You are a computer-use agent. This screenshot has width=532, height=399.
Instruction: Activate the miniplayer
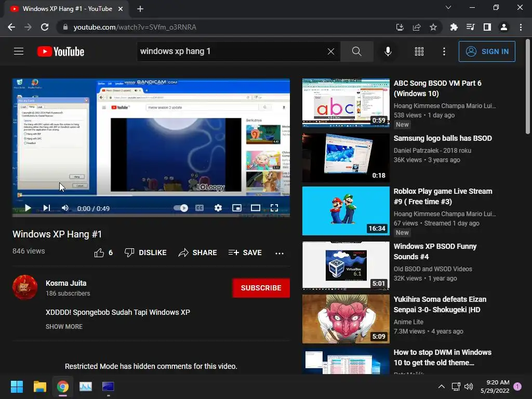(x=237, y=208)
